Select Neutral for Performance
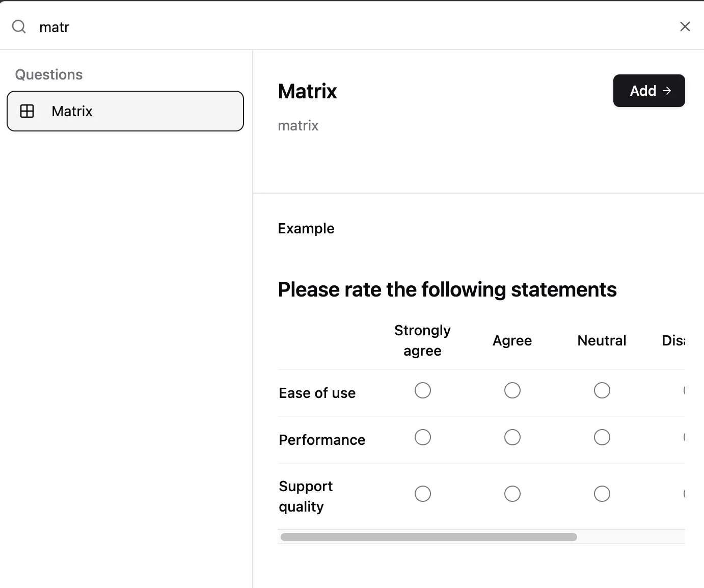 pos(602,437)
